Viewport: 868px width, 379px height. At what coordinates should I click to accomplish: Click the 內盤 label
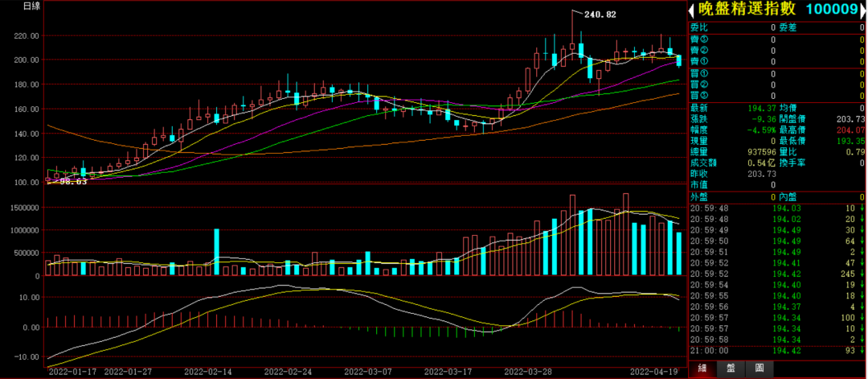tap(788, 197)
